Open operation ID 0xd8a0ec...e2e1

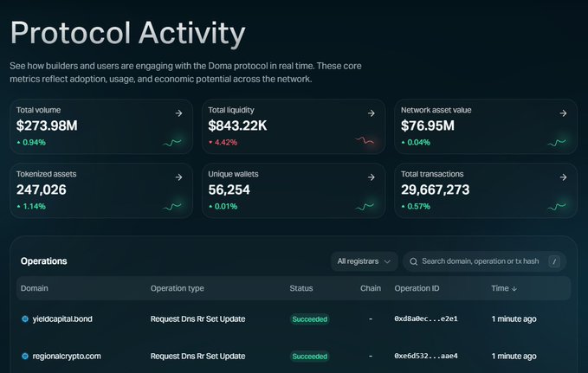pos(426,318)
